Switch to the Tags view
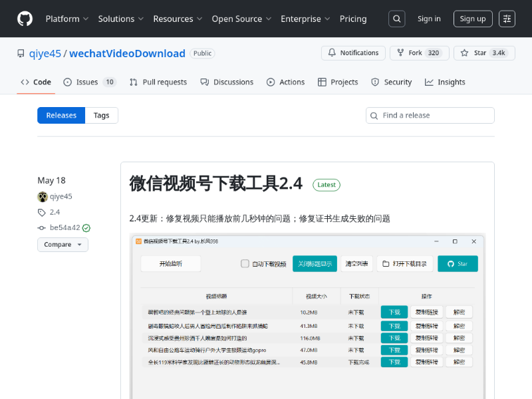The width and height of the screenshot is (532, 399). (101, 116)
